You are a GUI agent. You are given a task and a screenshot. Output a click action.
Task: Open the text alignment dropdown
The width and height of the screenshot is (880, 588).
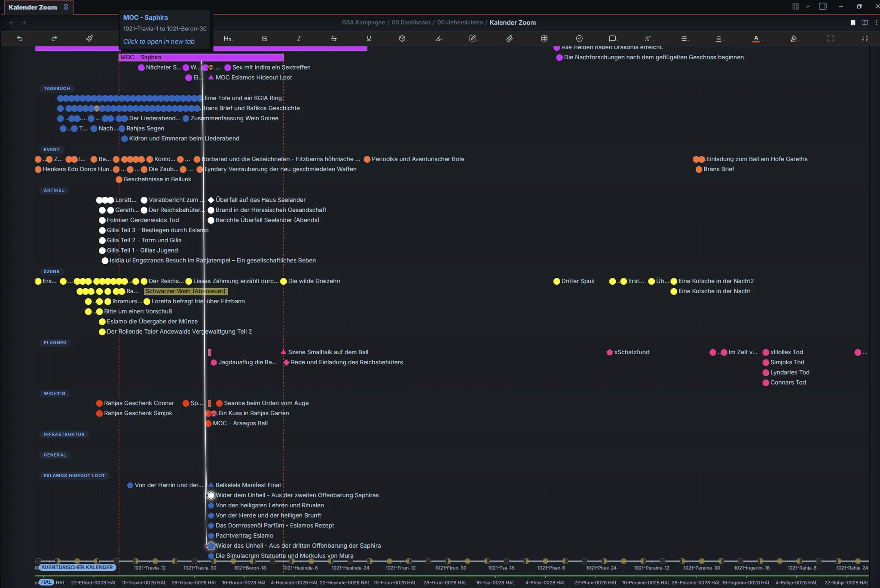(x=720, y=39)
